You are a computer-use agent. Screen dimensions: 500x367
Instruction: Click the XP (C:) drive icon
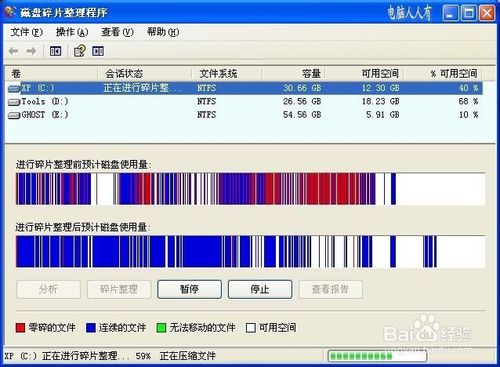click(14, 88)
